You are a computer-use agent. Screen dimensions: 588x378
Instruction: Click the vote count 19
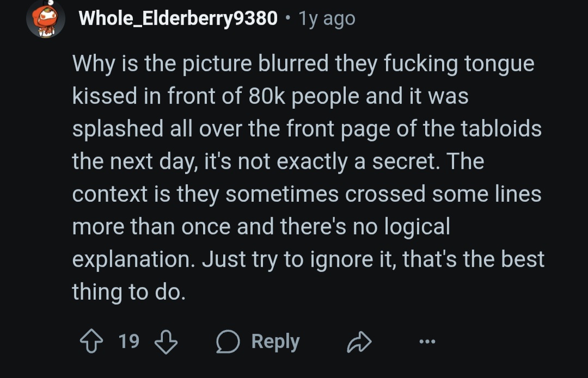click(x=129, y=341)
